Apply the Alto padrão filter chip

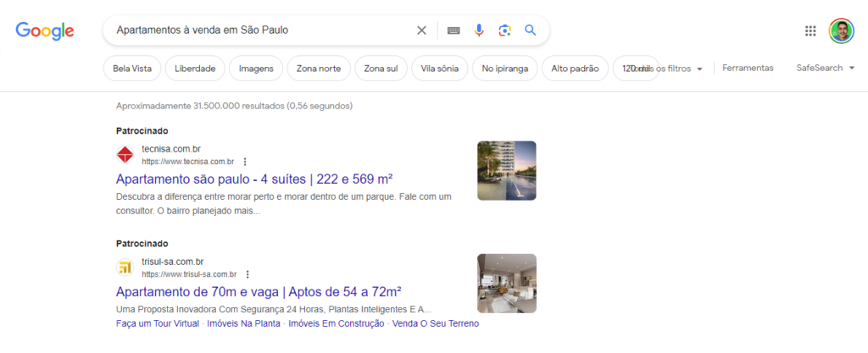pos(576,69)
